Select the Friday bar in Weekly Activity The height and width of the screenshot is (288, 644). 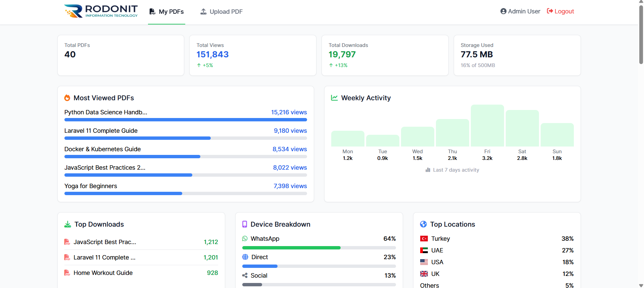click(487, 126)
